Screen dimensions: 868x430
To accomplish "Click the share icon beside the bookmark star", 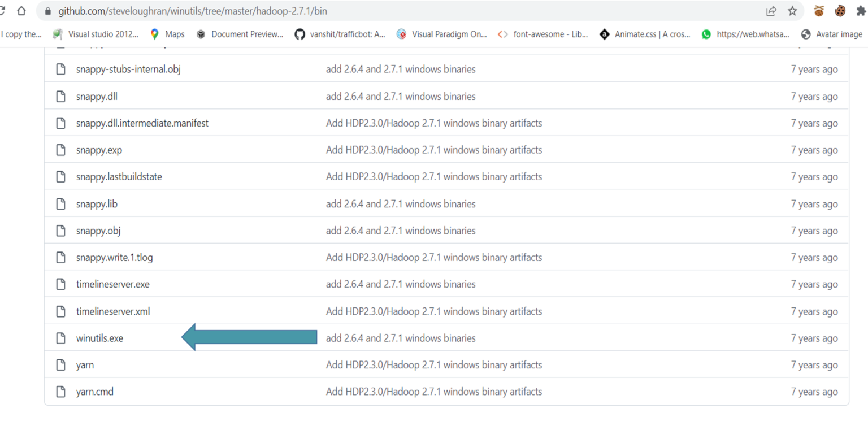I will pyautogui.click(x=770, y=10).
